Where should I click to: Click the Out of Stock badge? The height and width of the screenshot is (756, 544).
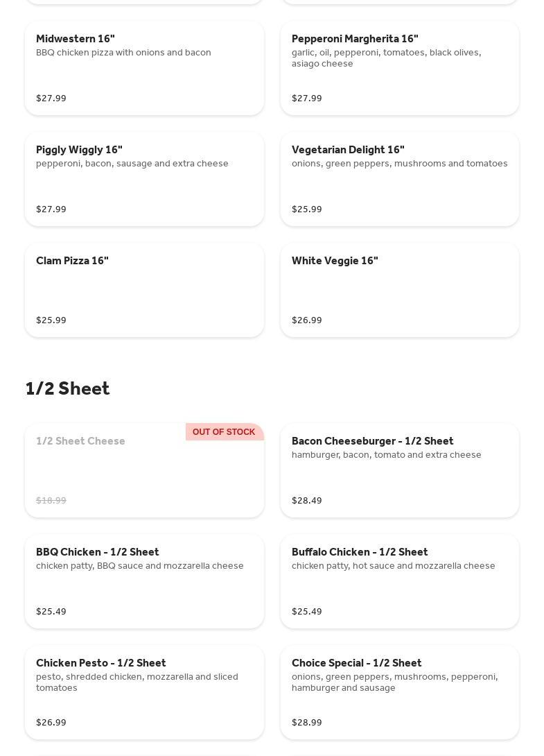tap(224, 432)
